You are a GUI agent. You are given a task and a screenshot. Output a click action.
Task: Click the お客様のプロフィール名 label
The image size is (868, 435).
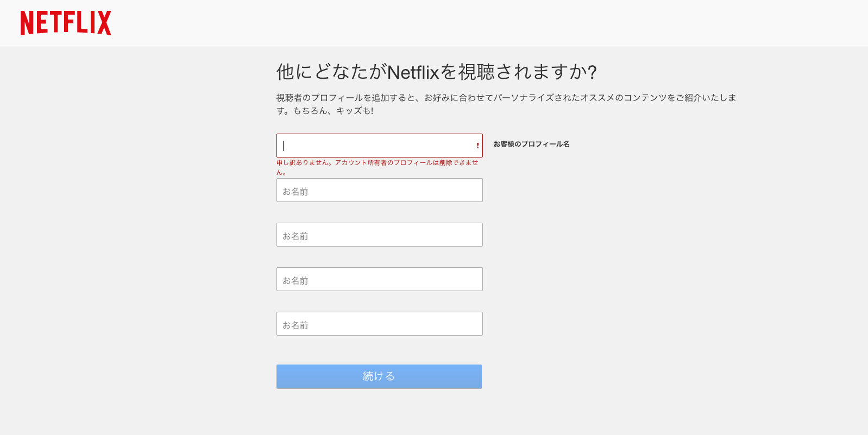[531, 144]
